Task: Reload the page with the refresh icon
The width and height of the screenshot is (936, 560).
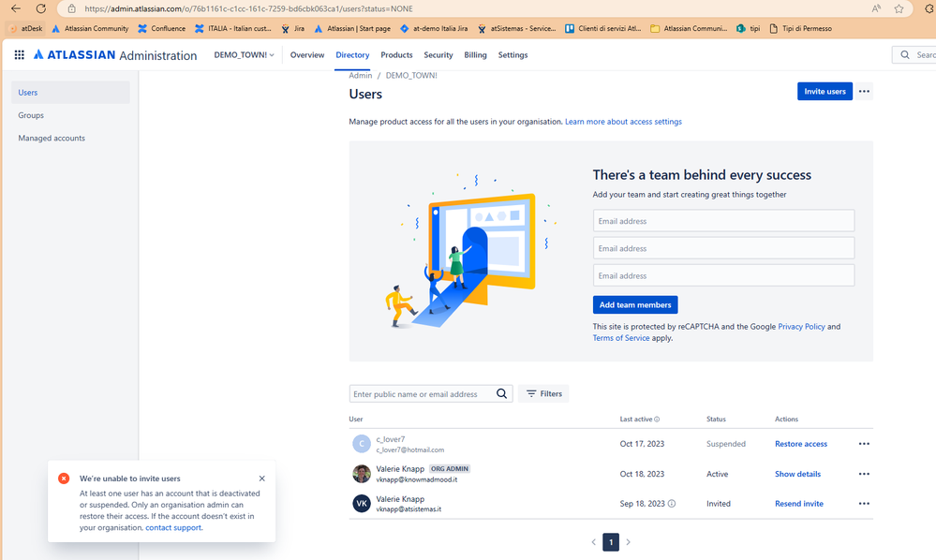Action: click(40, 8)
